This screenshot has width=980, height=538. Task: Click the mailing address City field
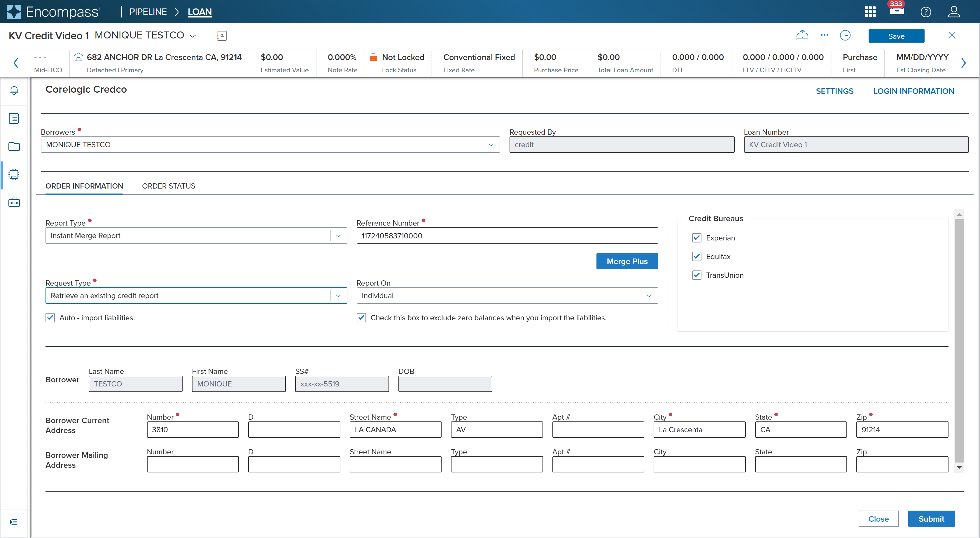click(699, 464)
